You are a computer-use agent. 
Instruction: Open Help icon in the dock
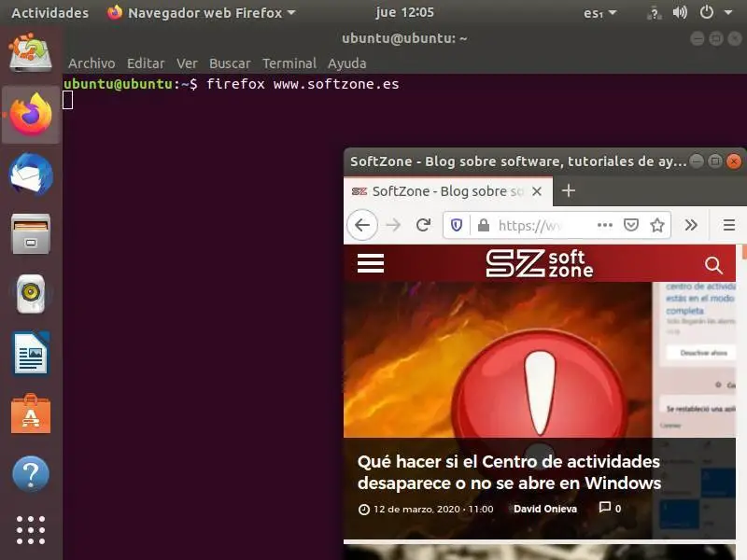[31, 474]
